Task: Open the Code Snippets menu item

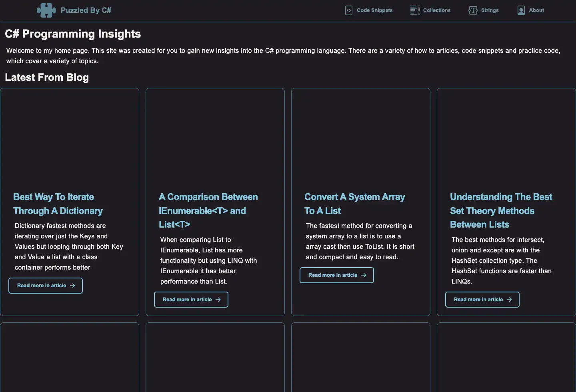Action: coord(374,10)
